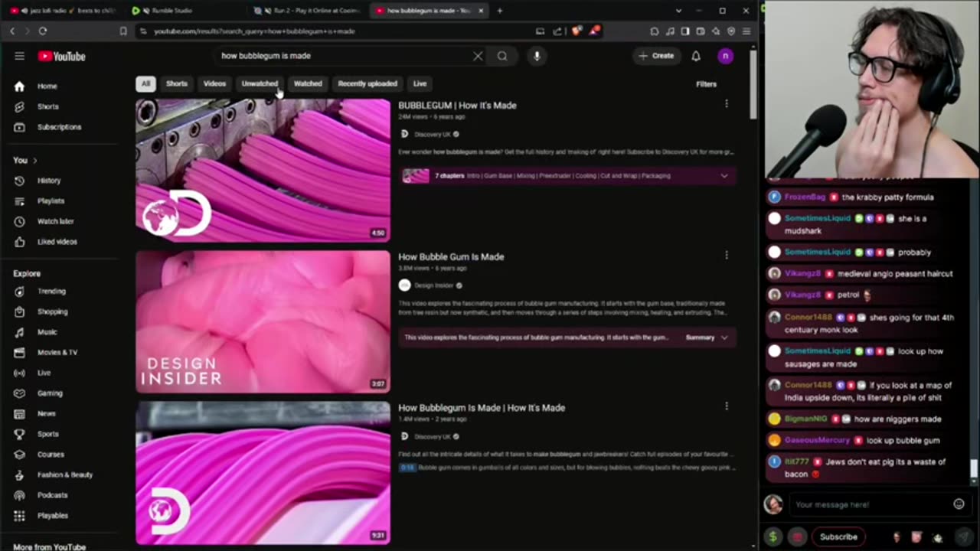Send a tip with the dollar button

point(773,536)
